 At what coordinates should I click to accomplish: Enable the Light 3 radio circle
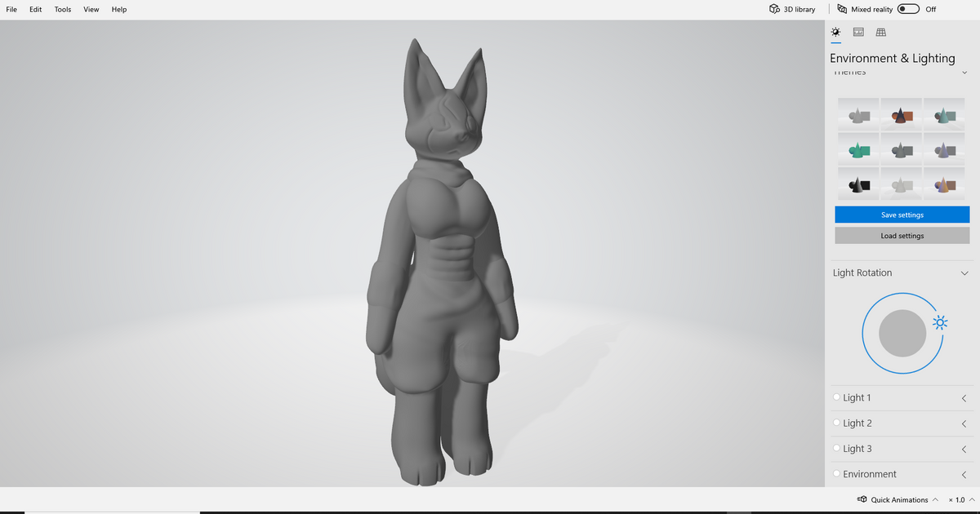point(836,448)
